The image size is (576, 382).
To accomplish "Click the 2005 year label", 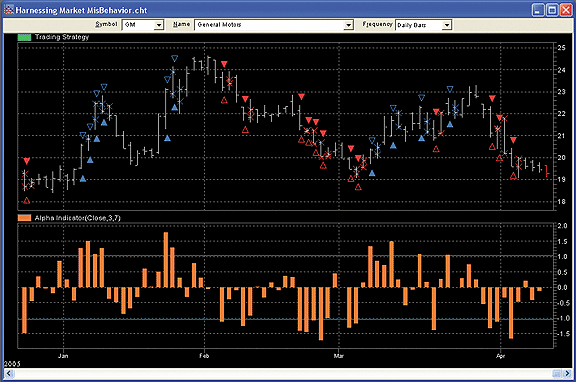I will (x=12, y=364).
